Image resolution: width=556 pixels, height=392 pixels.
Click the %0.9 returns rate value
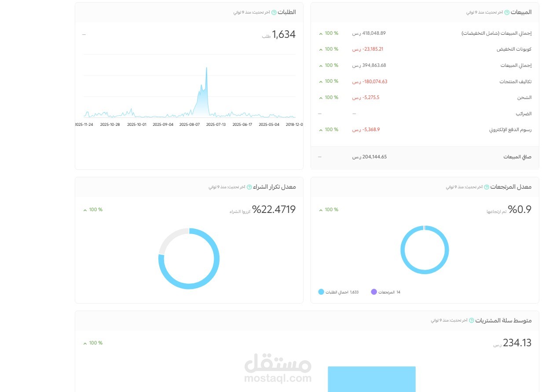click(520, 209)
